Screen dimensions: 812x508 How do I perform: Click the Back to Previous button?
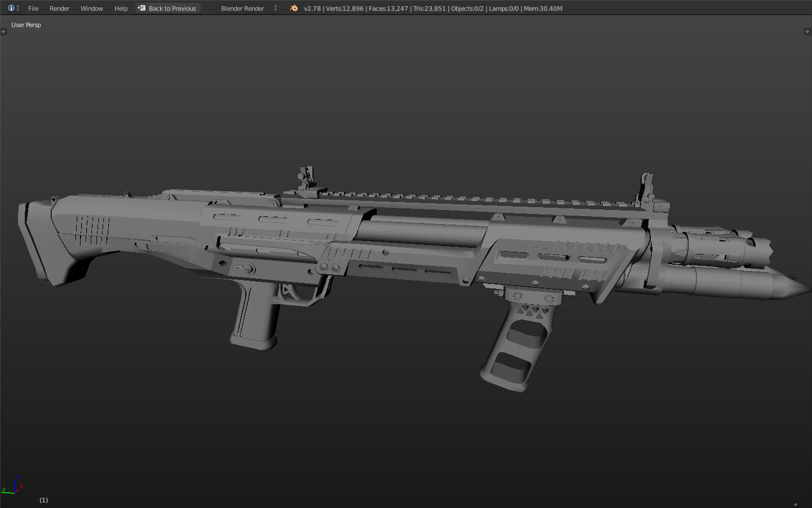(x=168, y=8)
